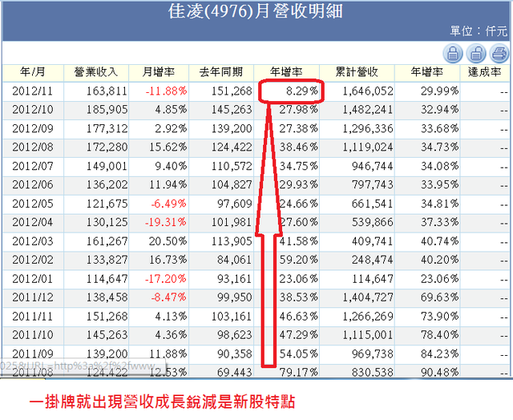This screenshot has width=513, height=420.
Task: Click the printer icon to print
Action: 499,54
